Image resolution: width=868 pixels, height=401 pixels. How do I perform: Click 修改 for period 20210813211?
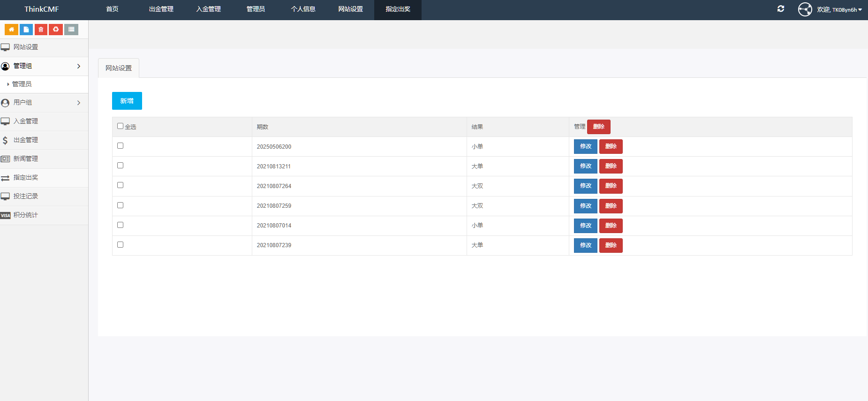coord(585,166)
